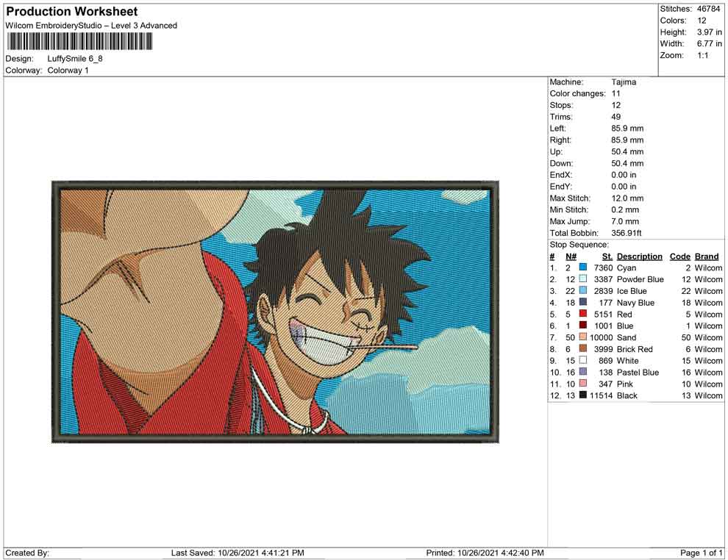Click the Page 1 of 1 footer text
Viewport: 728px width, 560px height.
coord(701,553)
